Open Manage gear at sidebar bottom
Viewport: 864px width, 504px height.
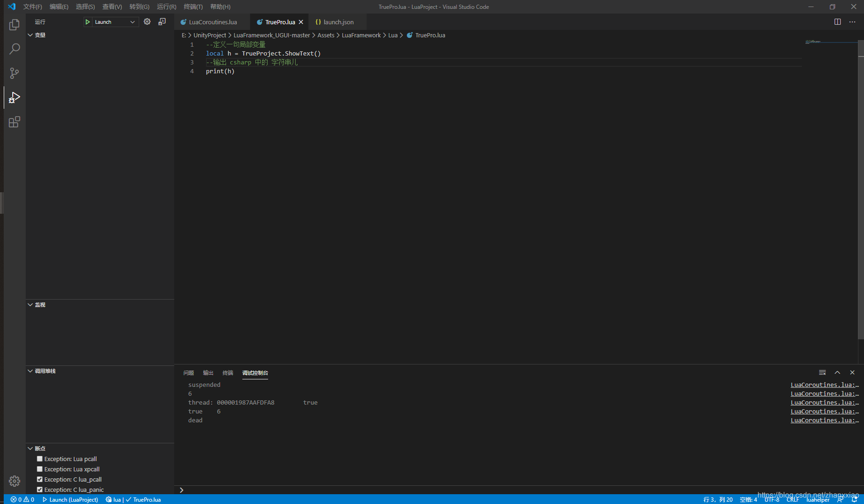click(14, 481)
